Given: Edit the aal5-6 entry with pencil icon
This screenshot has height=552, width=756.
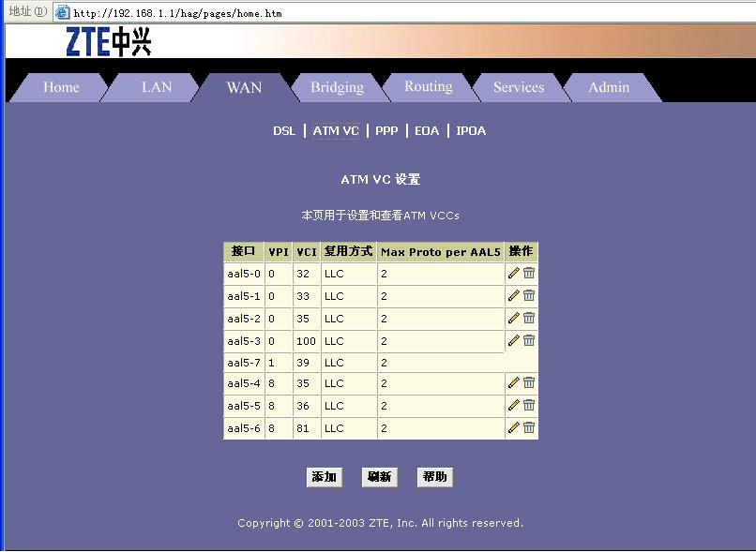Looking at the screenshot, I should pyautogui.click(x=513, y=427).
